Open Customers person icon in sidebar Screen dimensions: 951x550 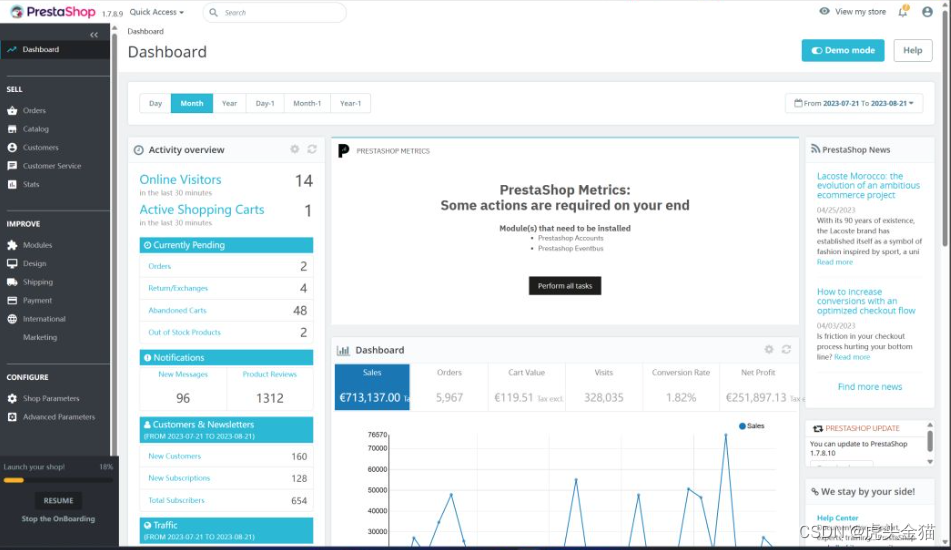(x=12, y=147)
